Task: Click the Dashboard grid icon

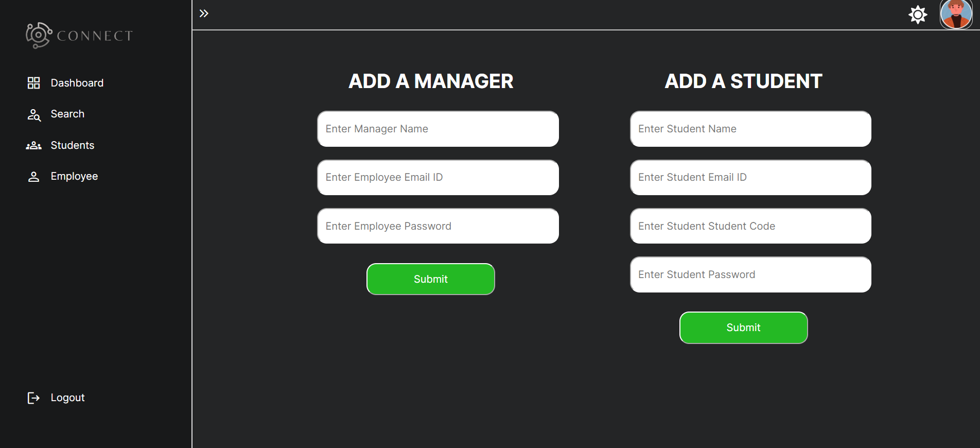Action: [x=33, y=83]
